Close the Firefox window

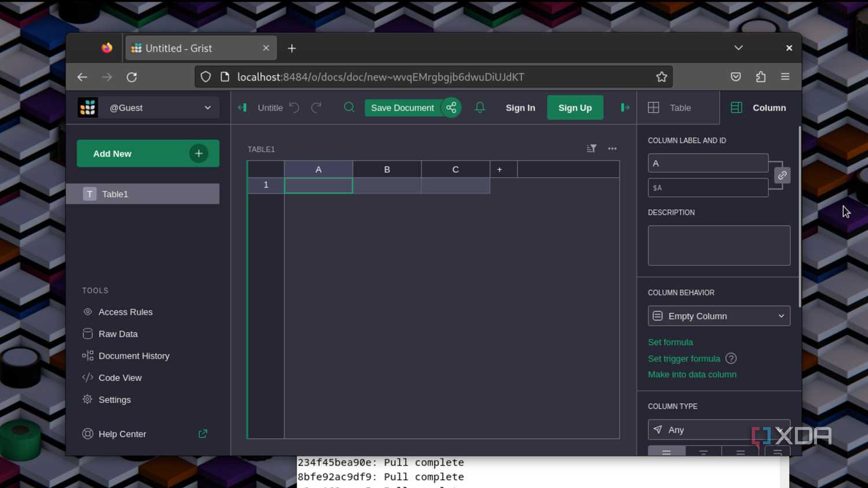point(789,48)
